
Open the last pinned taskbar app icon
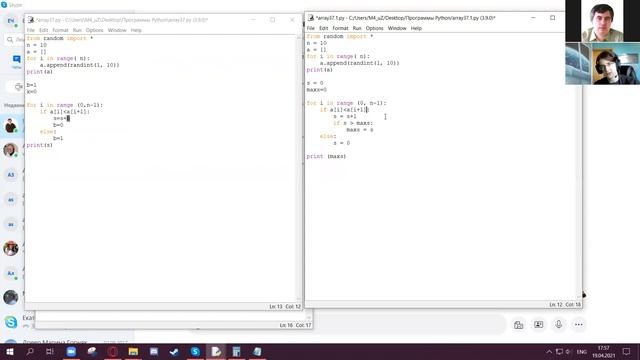click(257, 351)
